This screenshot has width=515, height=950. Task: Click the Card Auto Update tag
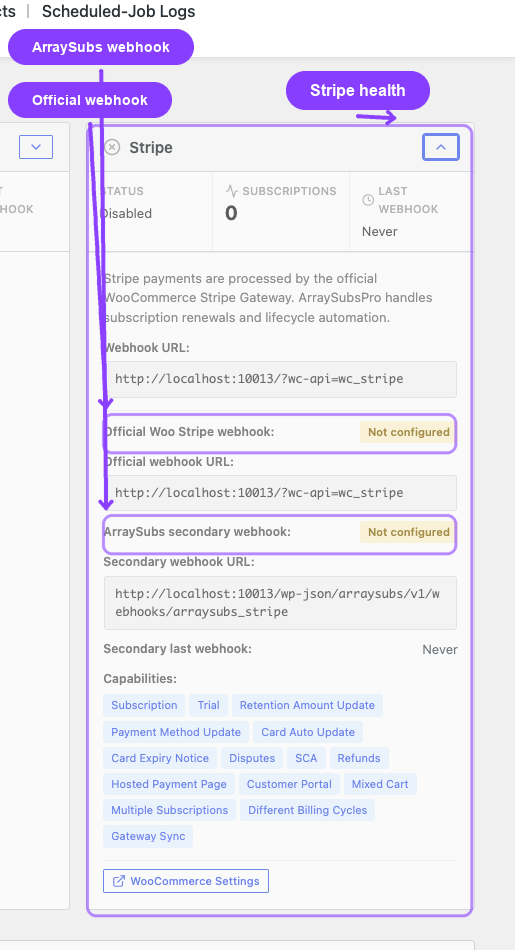(x=308, y=732)
